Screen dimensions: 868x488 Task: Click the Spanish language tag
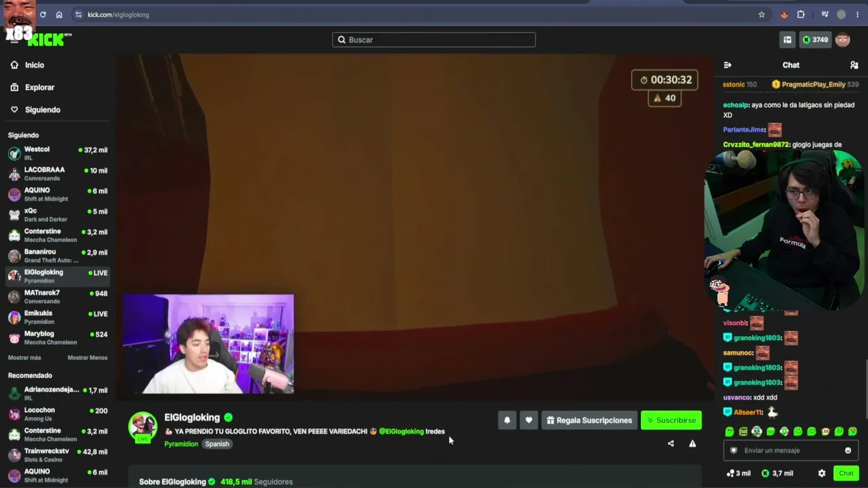tap(217, 444)
